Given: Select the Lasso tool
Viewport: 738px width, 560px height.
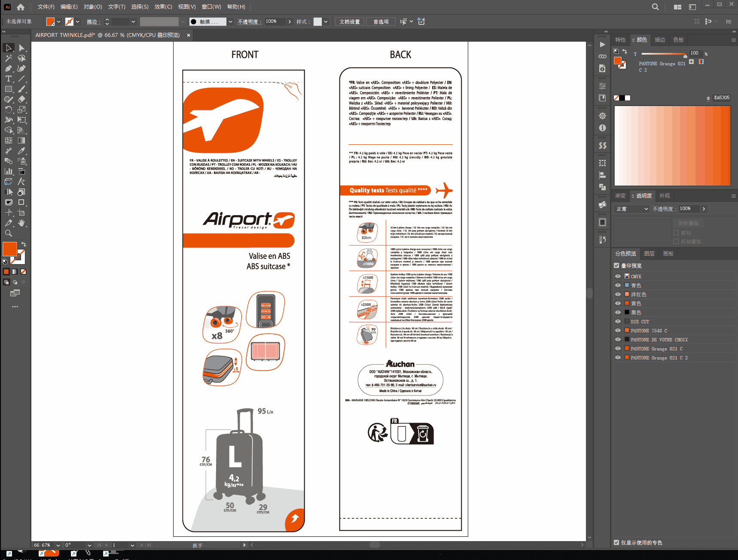Looking at the screenshot, I should coord(21,58).
